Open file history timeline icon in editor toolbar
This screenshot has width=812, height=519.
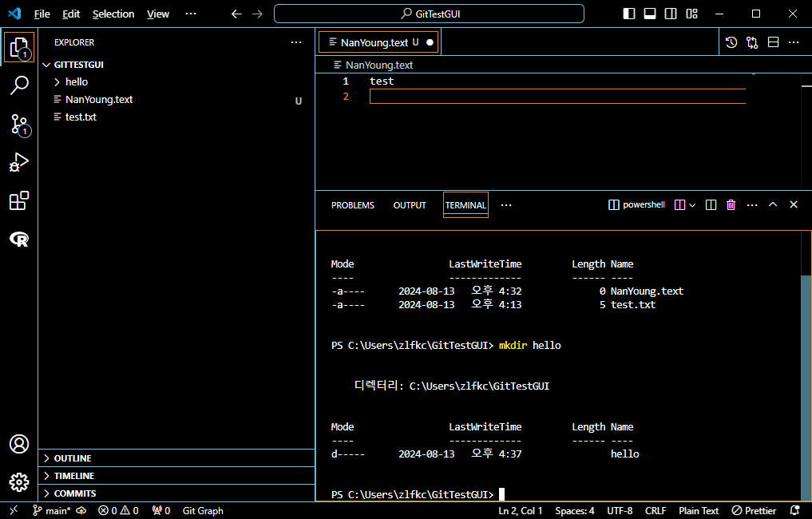pos(731,42)
